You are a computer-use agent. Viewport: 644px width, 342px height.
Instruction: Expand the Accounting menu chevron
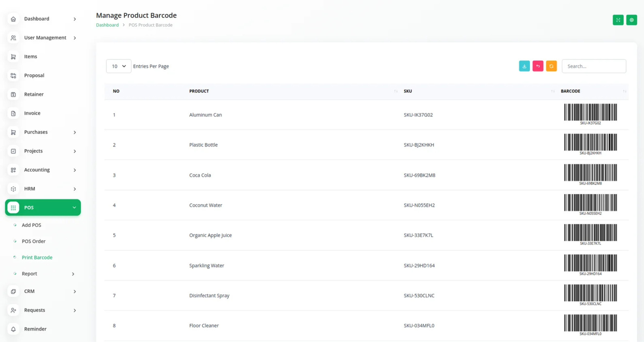(75, 170)
